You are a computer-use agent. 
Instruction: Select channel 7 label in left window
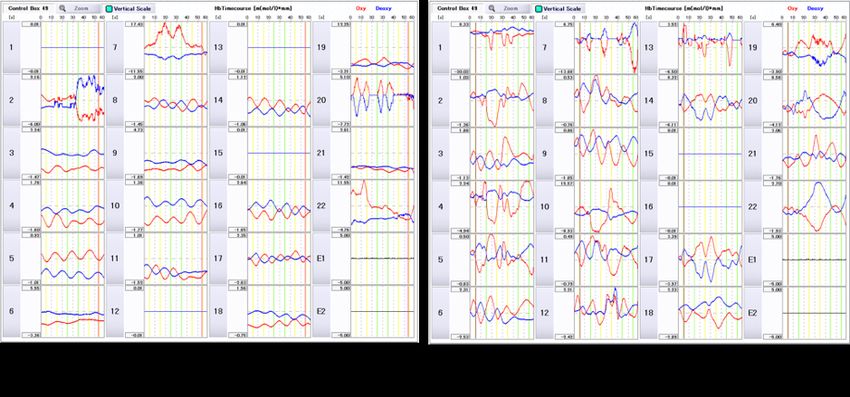pyautogui.click(x=114, y=48)
